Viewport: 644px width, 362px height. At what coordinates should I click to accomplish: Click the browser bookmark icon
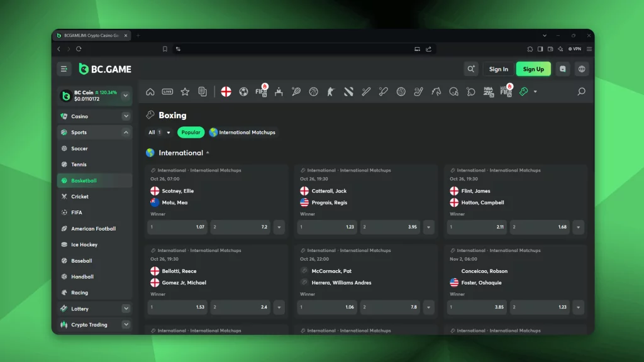click(x=165, y=49)
